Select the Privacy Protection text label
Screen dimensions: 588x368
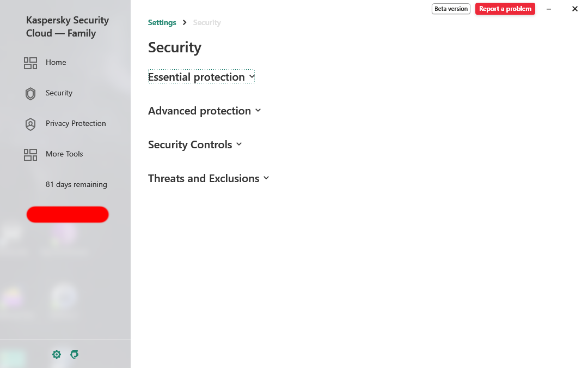(x=76, y=123)
